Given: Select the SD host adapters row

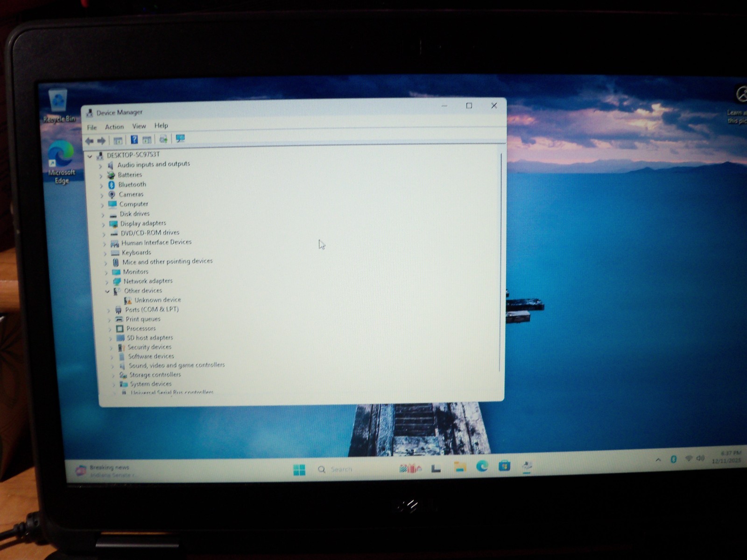Looking at the screenshot, I should [150, 337].
